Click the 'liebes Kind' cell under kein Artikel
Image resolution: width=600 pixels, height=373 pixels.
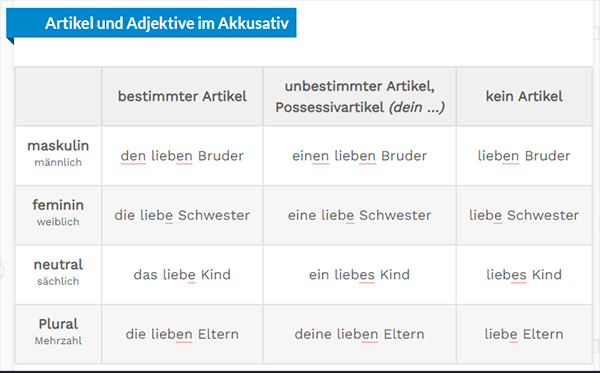click(x=524, y=275)
